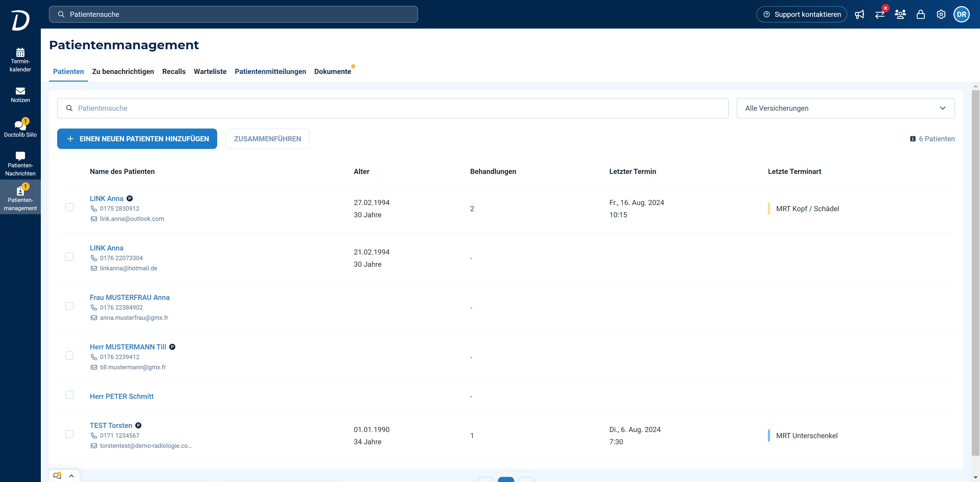Image resolution: width=980 pixels, height=482 pixels.
Task: Click the megaphone announcements icon
Action: 859,15
